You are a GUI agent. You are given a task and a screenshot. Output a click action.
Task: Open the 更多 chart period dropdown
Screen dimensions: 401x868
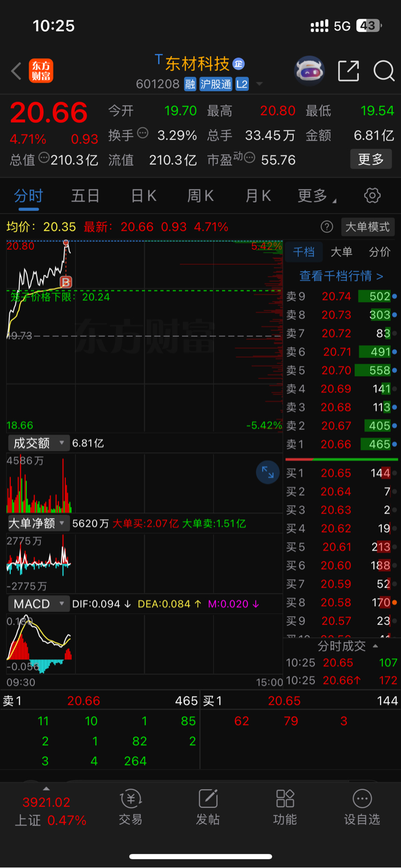point(317,196)
